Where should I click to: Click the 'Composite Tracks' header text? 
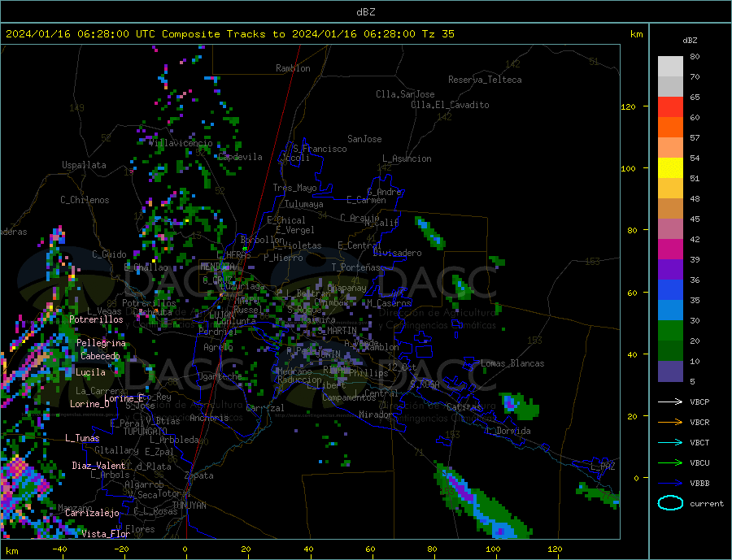pyautogui.click(x=214, y=34)
